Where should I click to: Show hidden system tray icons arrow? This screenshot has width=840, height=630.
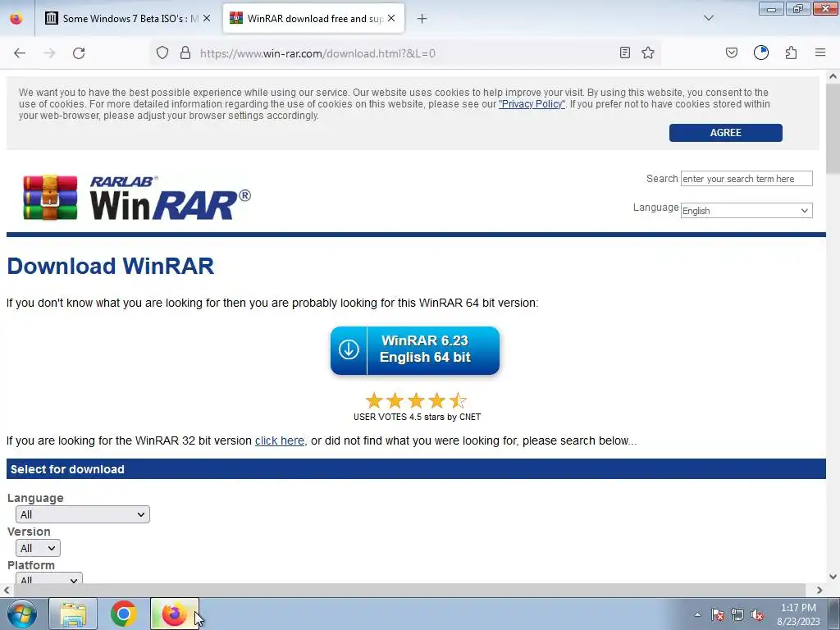tap(697, 614)
